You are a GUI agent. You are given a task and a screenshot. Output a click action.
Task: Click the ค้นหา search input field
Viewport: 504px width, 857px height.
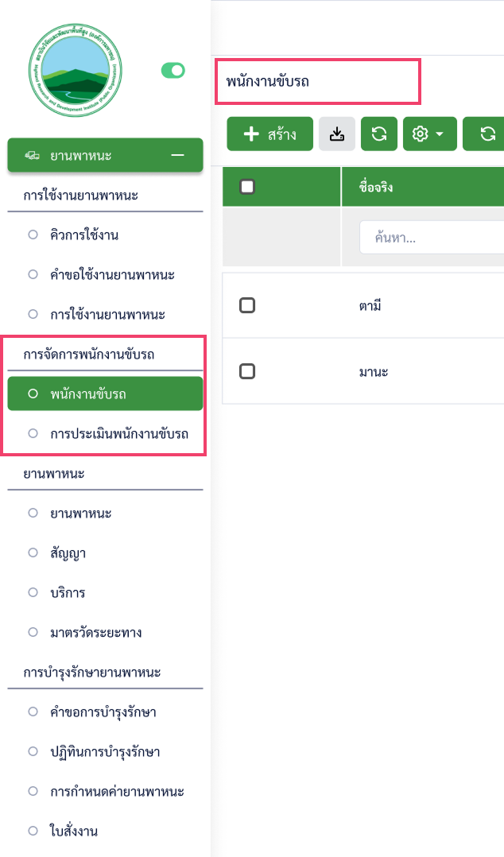coord(431,238)
